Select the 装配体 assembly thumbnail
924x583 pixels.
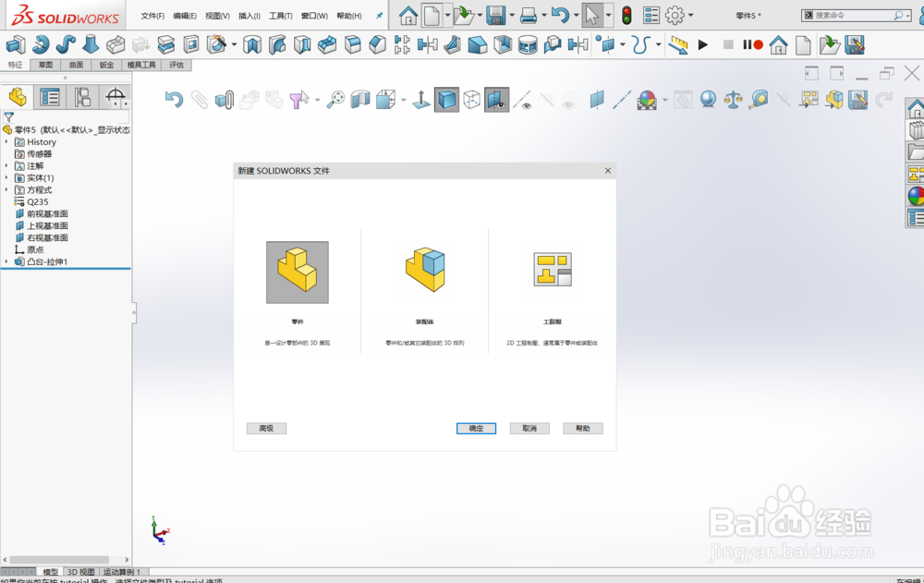tap(425, 270)
